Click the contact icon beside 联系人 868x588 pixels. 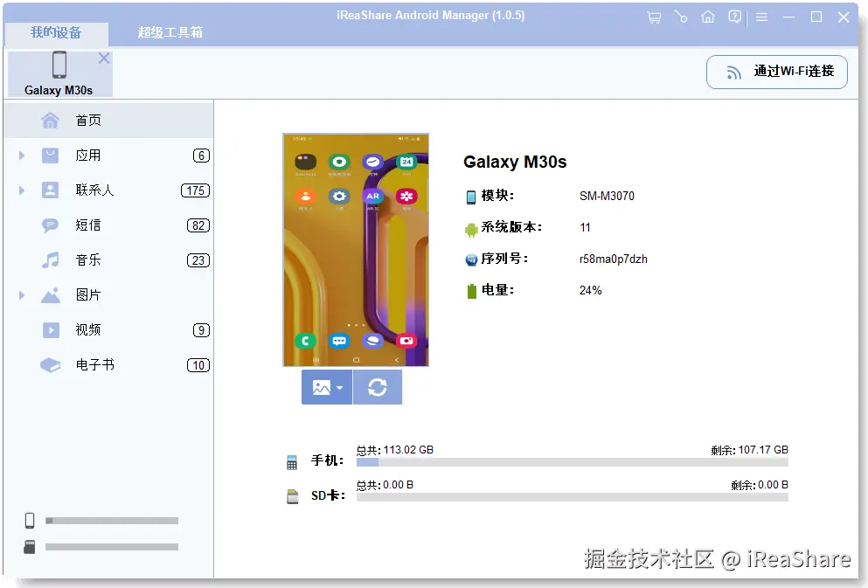click(51, 190)
